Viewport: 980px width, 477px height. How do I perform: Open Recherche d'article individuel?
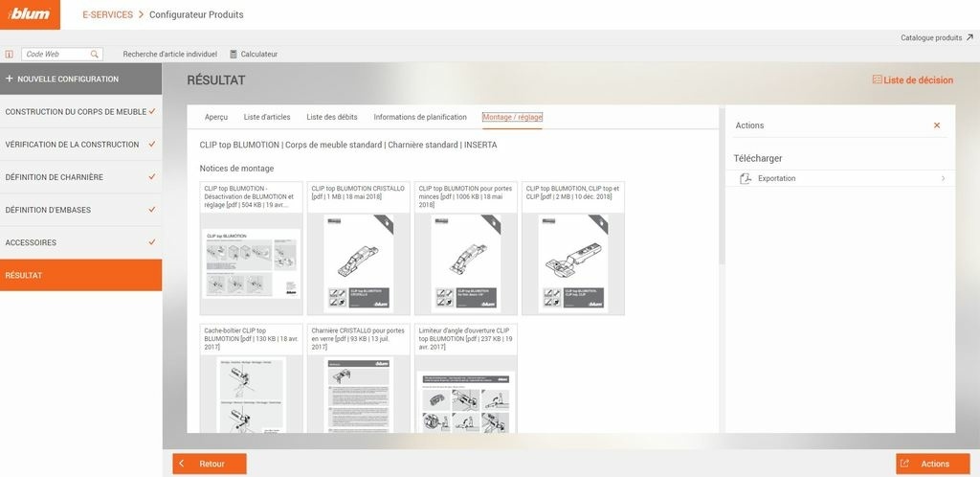tap(170, 55)
